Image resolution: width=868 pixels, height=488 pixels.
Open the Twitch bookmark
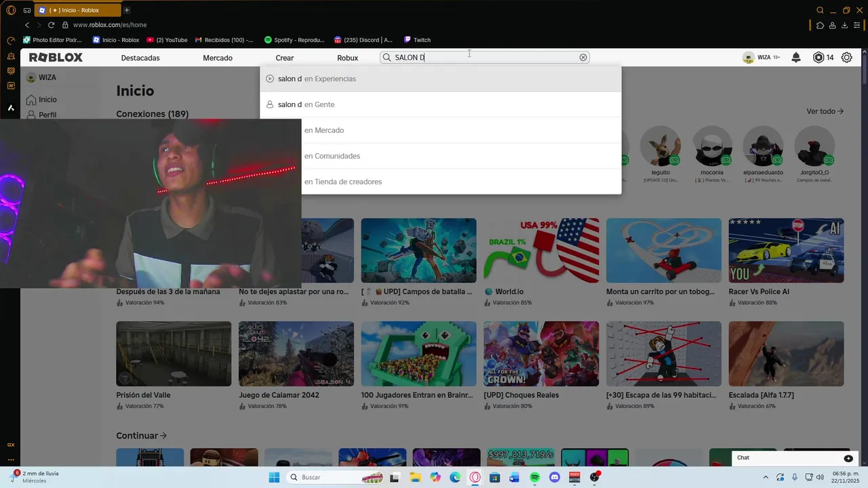[417, 40]
